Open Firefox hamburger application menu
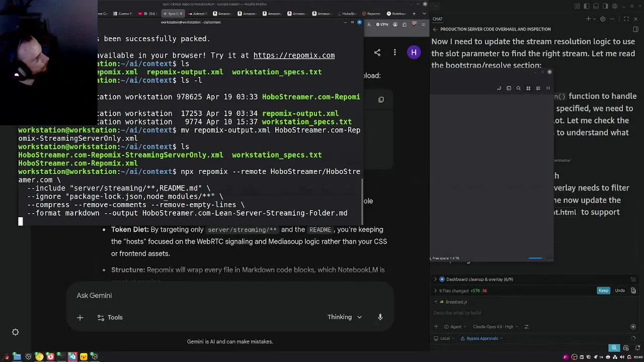644x362 pixels. pos(424,24)
